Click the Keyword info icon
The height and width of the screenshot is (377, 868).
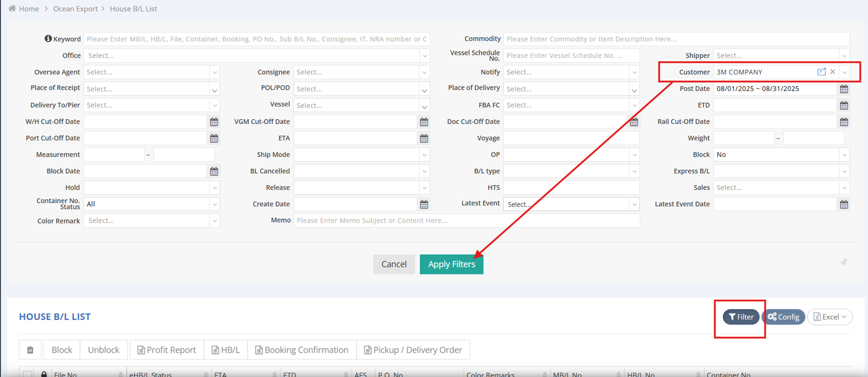(48, 38)
